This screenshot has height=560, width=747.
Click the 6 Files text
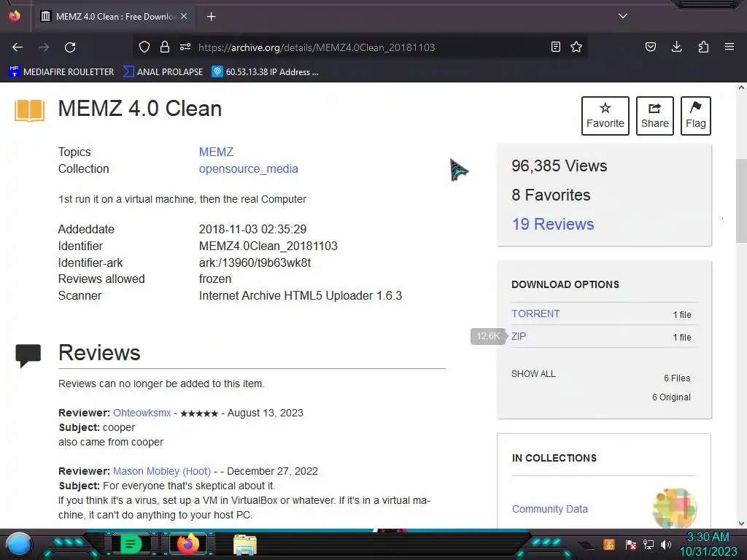[677, 378]
